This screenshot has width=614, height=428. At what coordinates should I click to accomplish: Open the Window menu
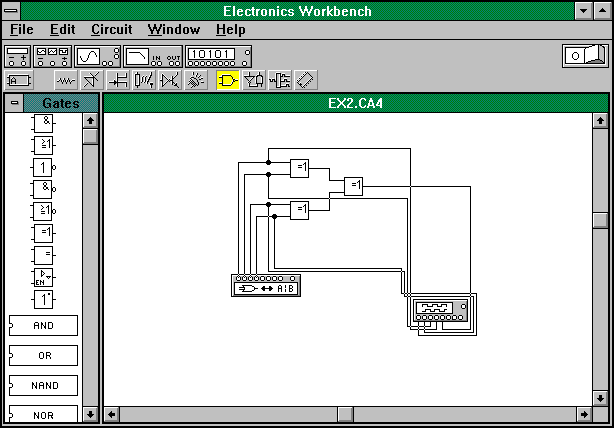[173, 30]
